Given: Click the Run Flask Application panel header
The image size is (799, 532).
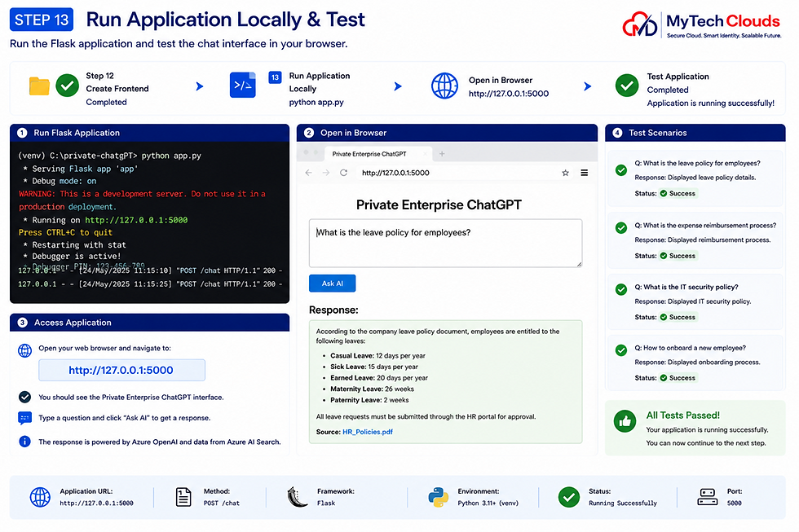Looking at the screenshot, I should coord(149,133).
